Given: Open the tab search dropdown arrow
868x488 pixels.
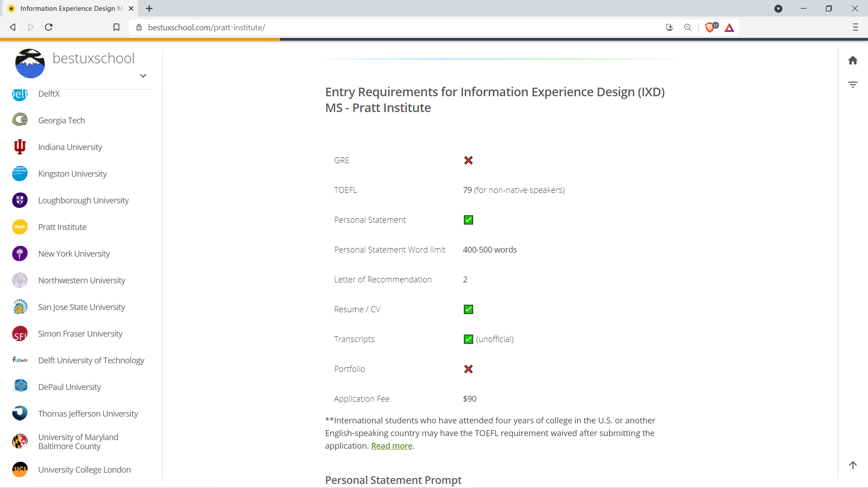Looking at the screenshot, I should 778,9.
